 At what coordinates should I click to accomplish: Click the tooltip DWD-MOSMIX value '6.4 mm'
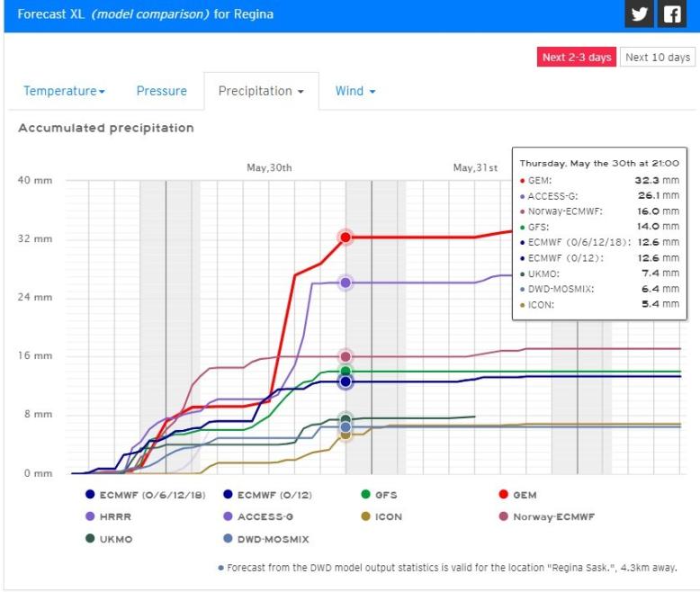660,289
